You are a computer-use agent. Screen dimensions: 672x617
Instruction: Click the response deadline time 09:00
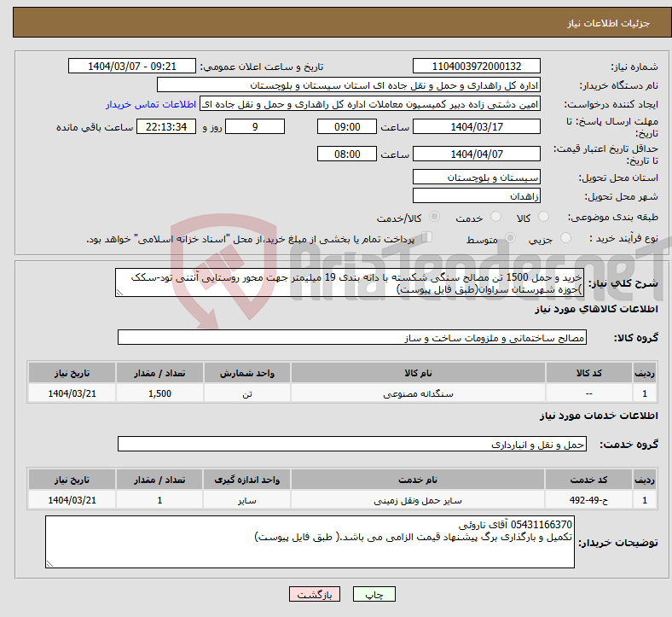point(347,126)
